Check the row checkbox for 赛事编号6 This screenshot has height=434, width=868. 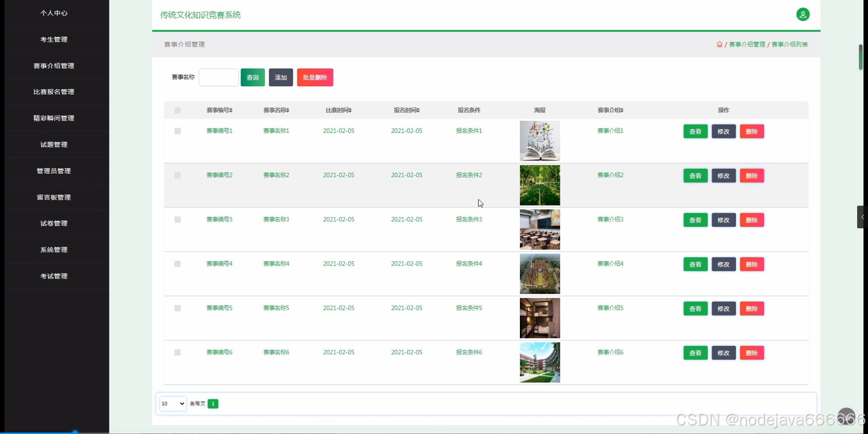click(x=178, y=353)
